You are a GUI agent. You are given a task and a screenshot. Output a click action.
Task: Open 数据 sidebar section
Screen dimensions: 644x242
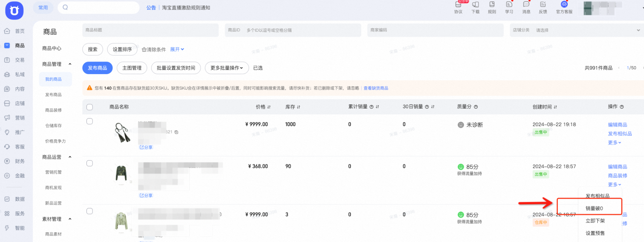pyautogui.click(x=15, y=199)
